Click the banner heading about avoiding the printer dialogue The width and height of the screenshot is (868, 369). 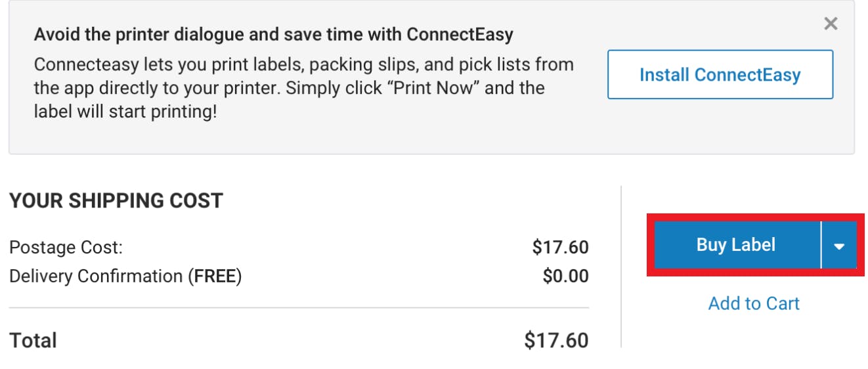tap(273, 34)
